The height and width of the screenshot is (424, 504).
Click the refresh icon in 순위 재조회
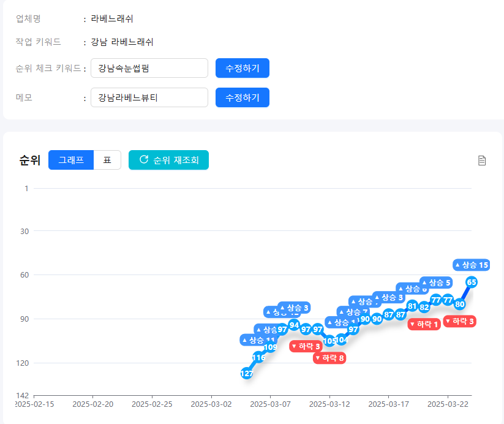pyautogui.click(x=144, y=159)
